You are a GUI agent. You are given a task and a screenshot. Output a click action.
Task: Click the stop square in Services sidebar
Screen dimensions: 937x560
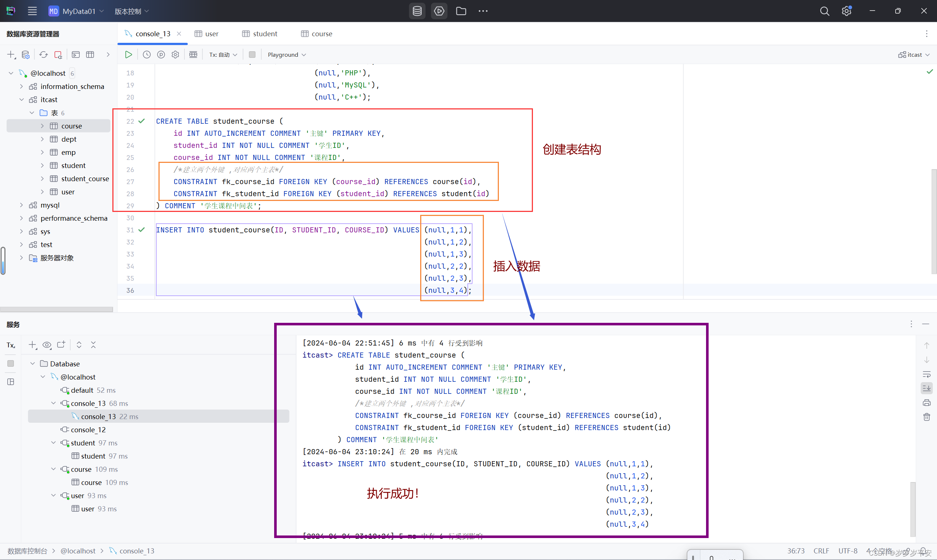[11, 363]
